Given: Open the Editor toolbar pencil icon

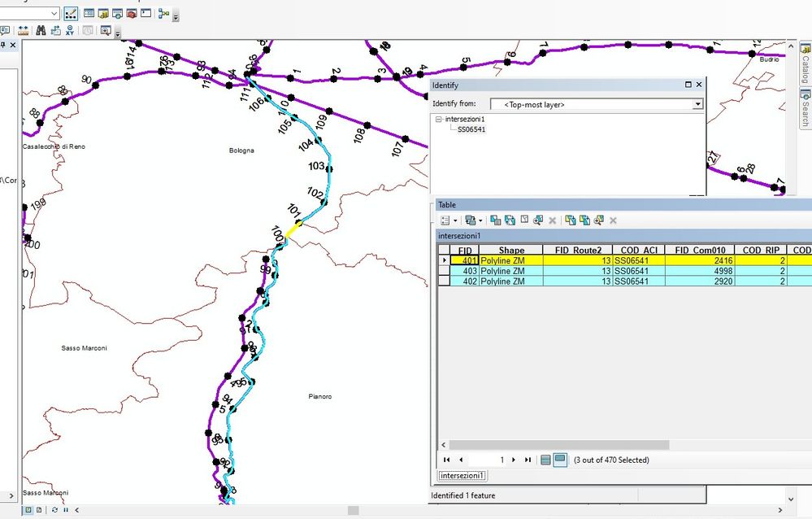Looking at the screenshot, I should tap(71, 14).
